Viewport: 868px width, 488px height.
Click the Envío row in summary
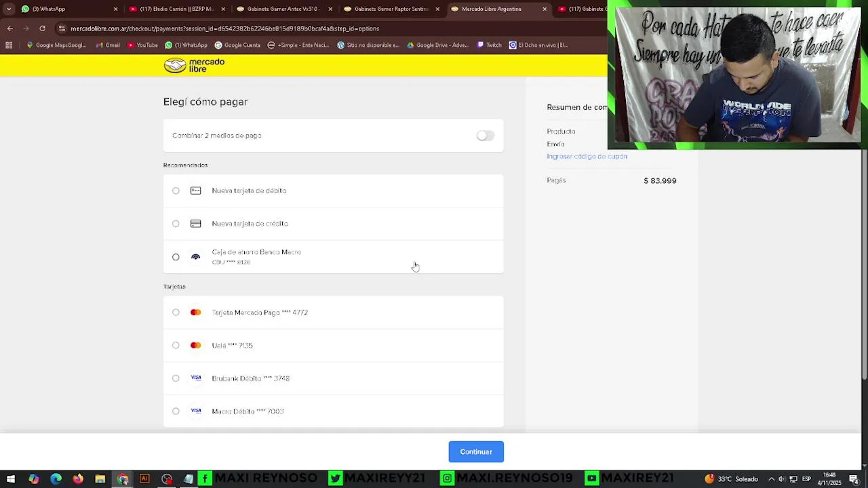555,144
